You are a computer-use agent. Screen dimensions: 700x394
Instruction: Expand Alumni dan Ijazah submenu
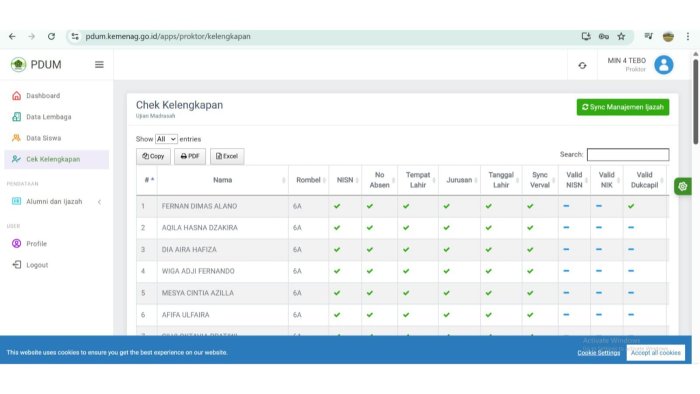pos(57,202)
